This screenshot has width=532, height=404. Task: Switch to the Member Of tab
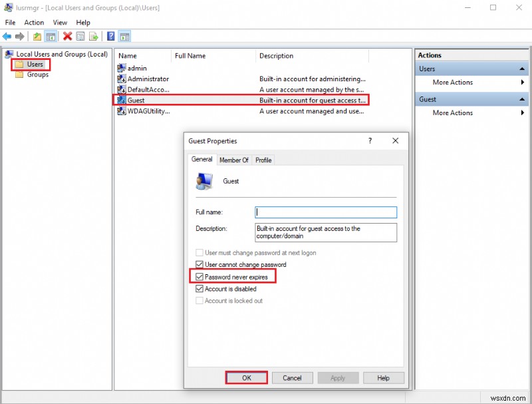pos(234,160)
